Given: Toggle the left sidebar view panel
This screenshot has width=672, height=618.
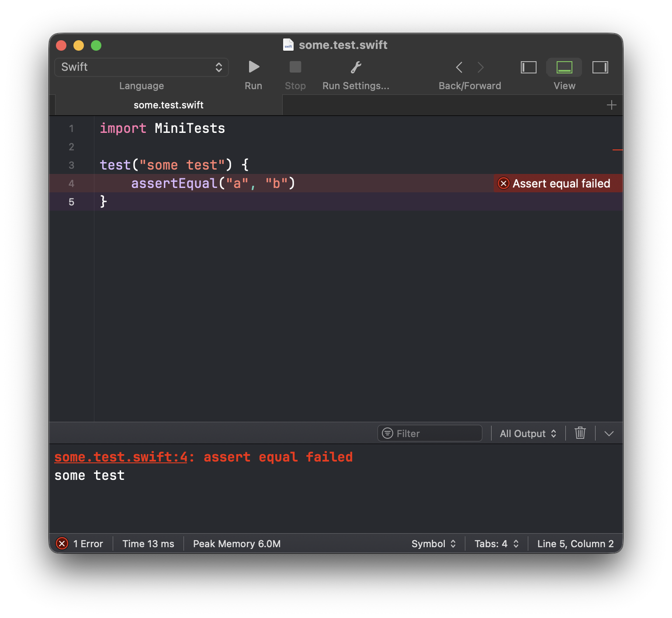Looking at the screenshot, I should (528, 67).
